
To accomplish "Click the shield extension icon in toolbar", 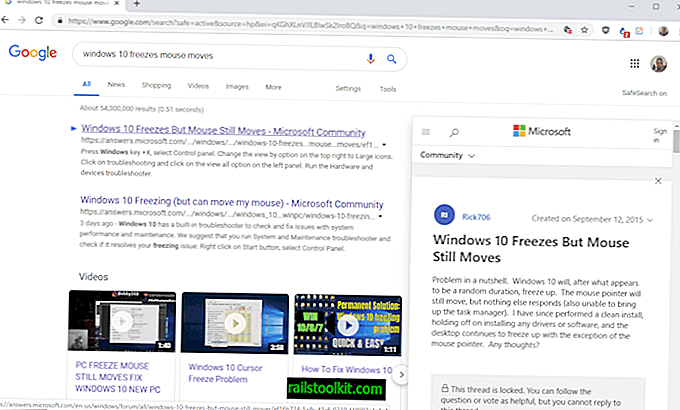I will [606, 30].
